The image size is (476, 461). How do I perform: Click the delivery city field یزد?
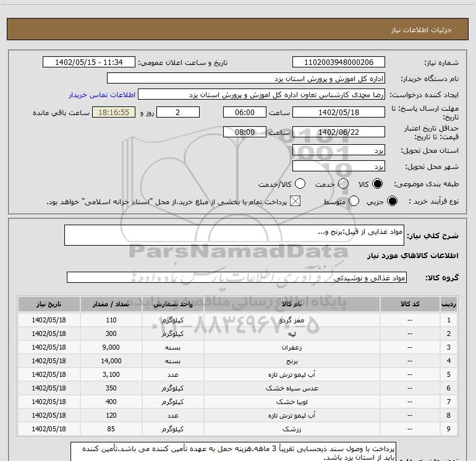(x=339, y=166)
